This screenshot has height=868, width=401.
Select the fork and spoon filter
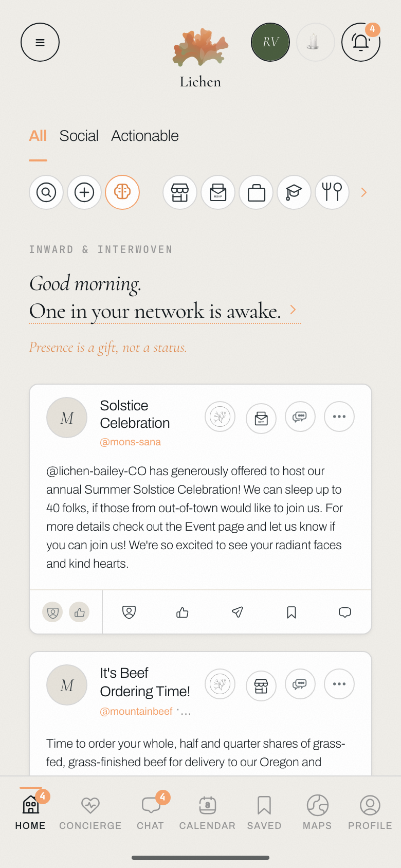[332, 192]
